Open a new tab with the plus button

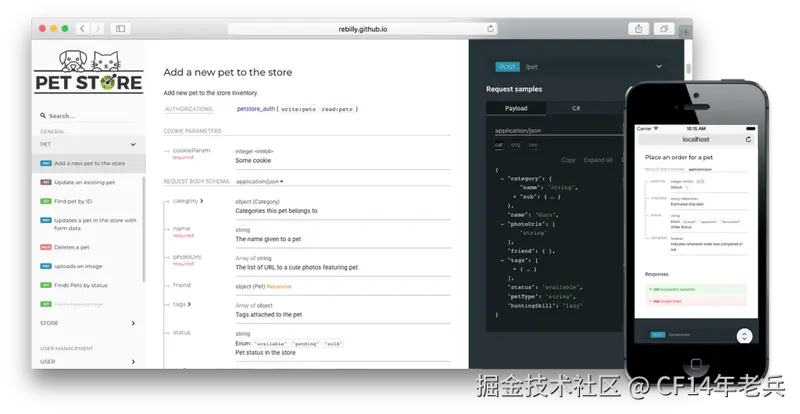click(x=686, y=32)
